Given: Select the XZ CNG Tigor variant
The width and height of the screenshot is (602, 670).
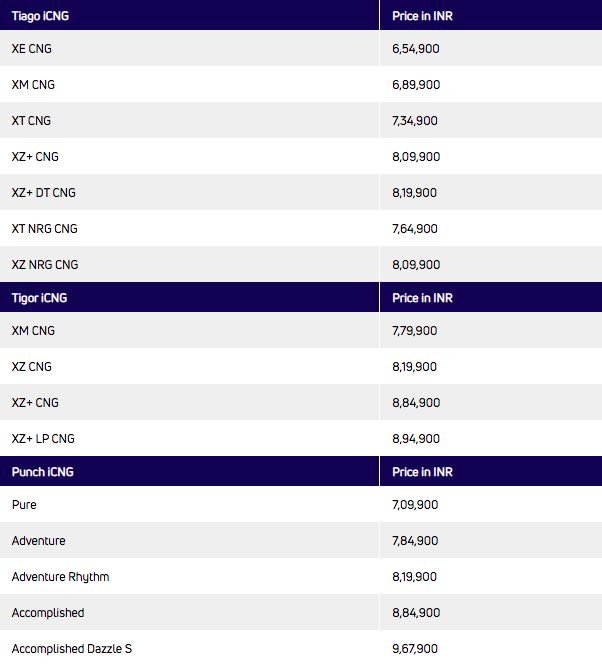Looking at the screenshot, I should (31, 367).
